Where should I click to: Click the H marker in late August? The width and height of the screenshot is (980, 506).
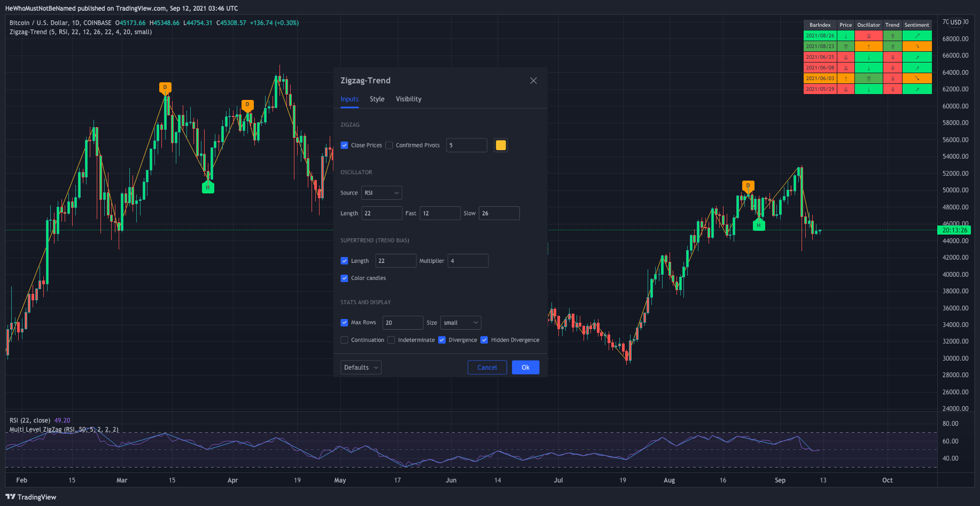(759, 225)
